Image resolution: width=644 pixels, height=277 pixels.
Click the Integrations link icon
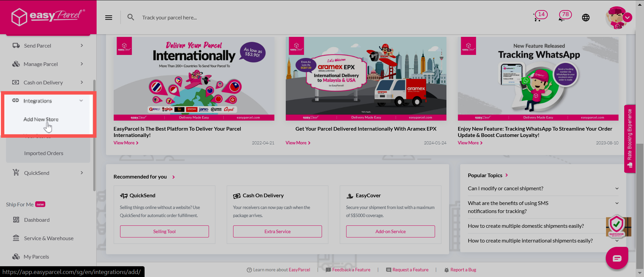pos(16,100)
